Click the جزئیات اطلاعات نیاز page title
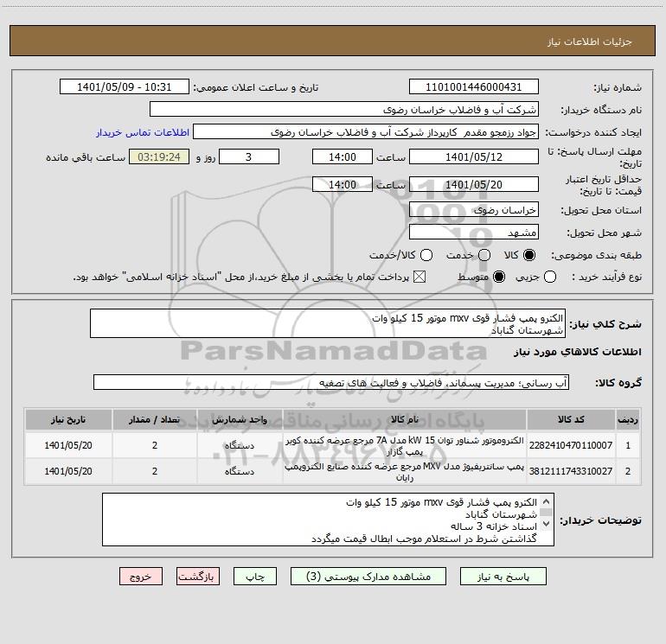Screen dimensions: 666x644 coord(589,41)
